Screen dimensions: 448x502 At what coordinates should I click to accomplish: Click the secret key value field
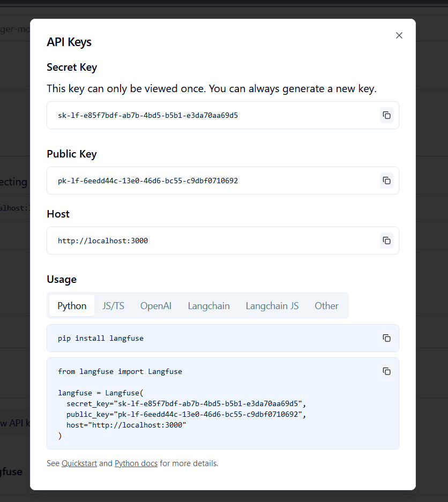click(223, 115)
